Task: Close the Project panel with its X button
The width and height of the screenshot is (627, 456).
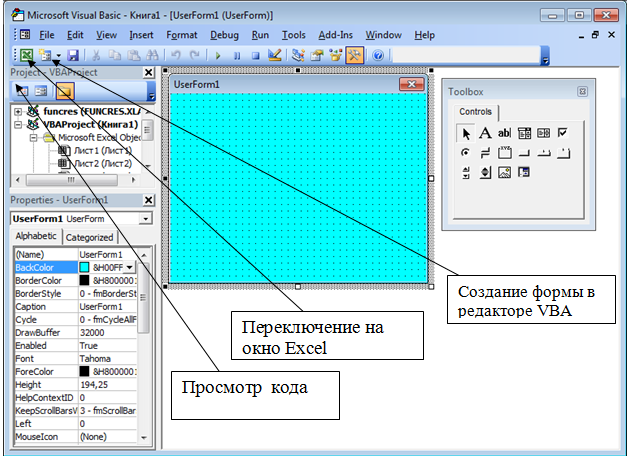Action: (148, 73)
